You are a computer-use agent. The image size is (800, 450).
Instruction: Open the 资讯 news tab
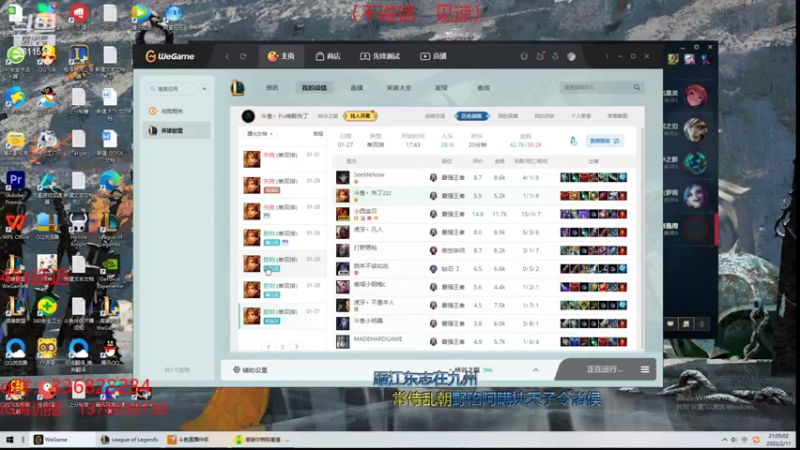pyautogui.click(x=272, y=88)
